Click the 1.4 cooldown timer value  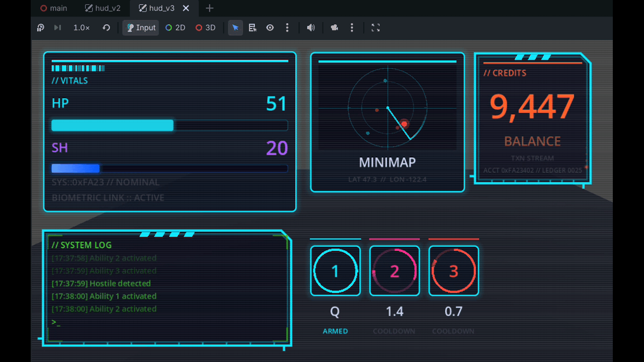[x=394, y=312]
